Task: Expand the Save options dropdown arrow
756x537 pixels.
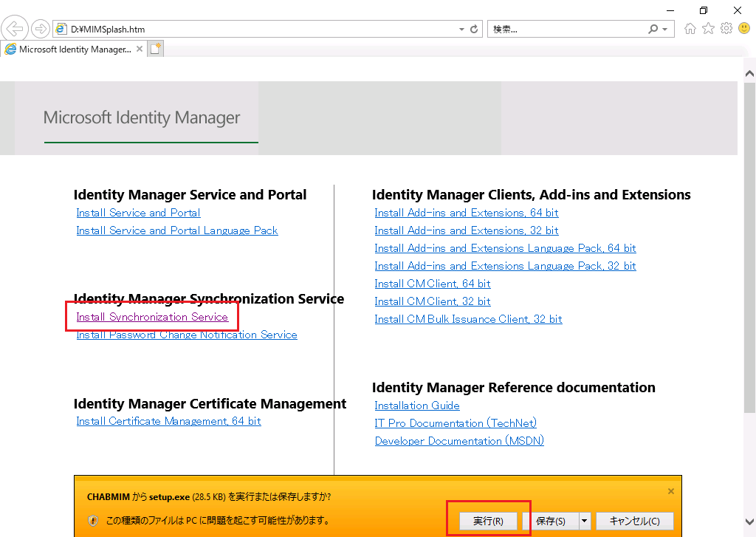Action: pyautogui.click(x=585, y=521)
